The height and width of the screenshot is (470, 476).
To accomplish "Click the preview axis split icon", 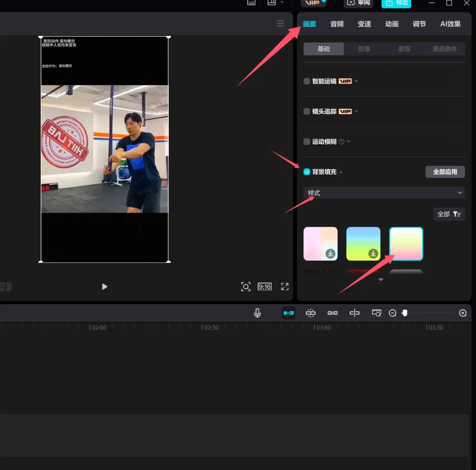I will 355,313.
